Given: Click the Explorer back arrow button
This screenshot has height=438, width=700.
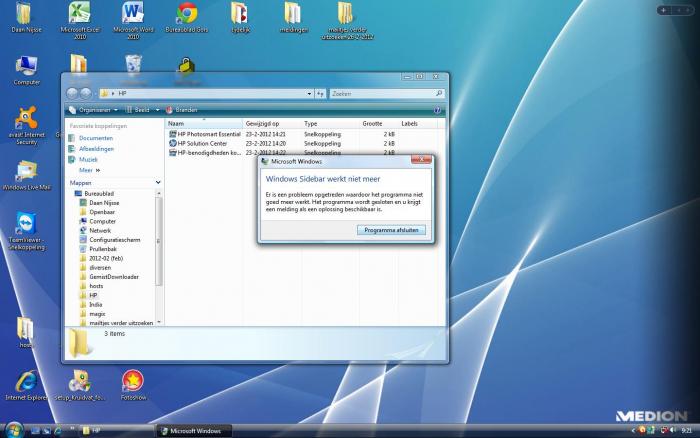Looking at the screenshot, I should pos(72,93).
